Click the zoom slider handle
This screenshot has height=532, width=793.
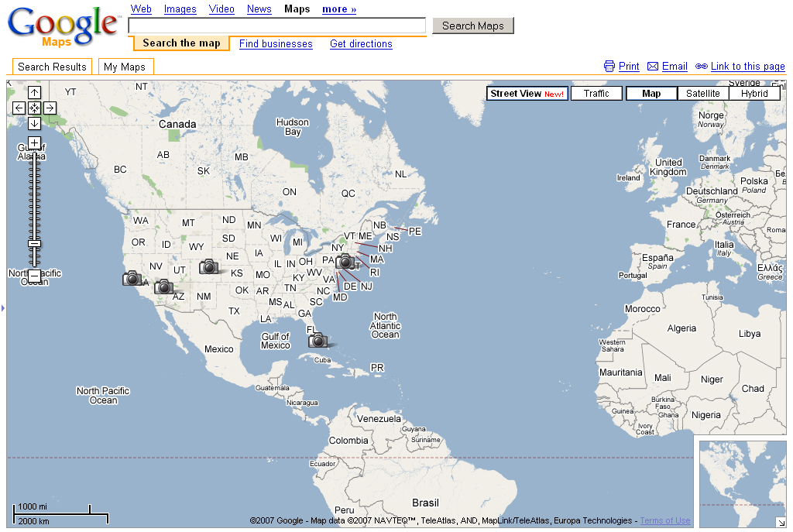click(x=34, y=243)
